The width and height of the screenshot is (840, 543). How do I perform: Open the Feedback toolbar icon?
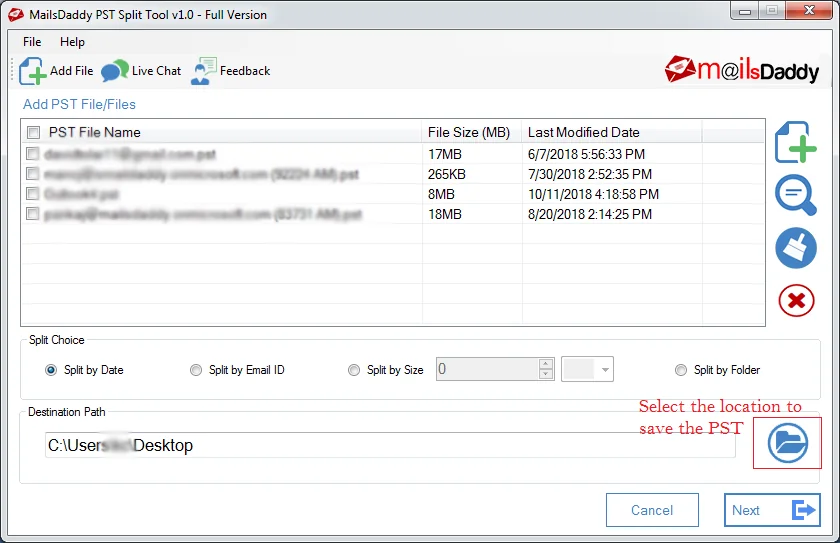pos(205,71)
